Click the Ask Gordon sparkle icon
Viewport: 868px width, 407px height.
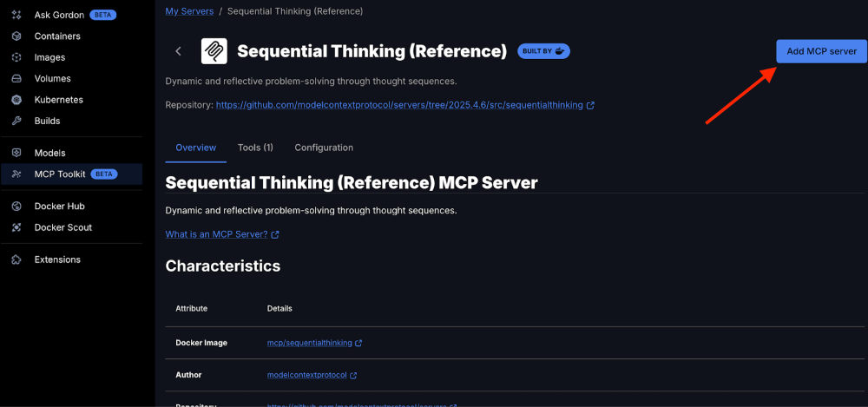[x=16, y=15]
